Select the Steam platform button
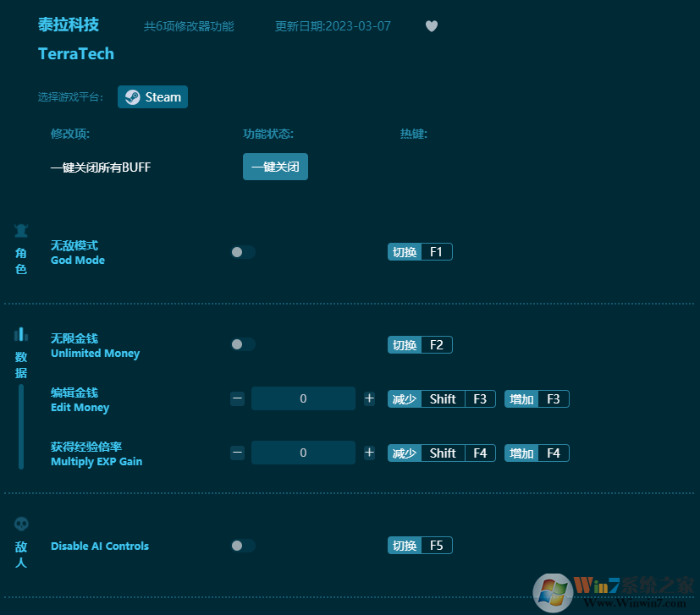This screenshot has width=700, height=615. click(x=152, y=96)
